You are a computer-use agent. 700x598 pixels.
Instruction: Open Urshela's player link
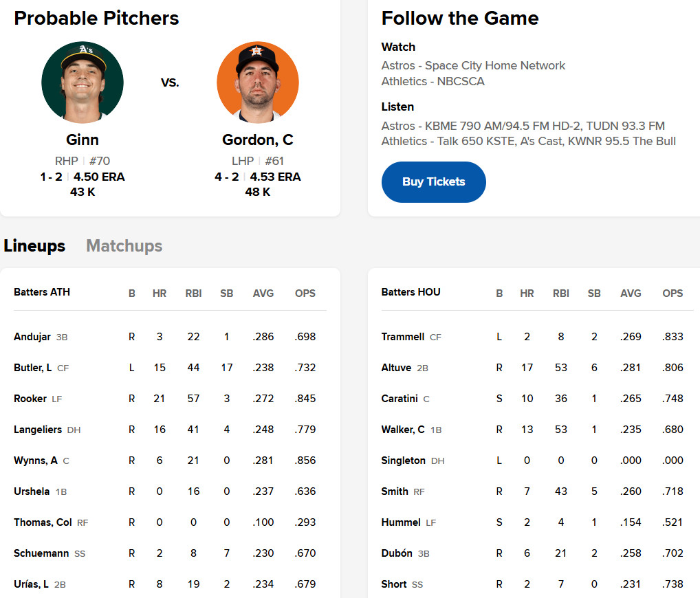click(x=33, y=491)
